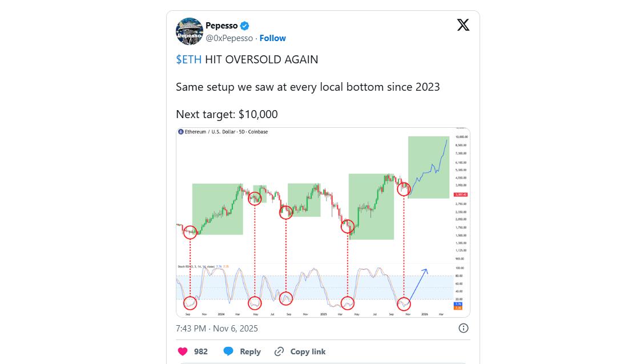Follow the @0xPepesso account

pyautogui.click(x=272, y=38)
